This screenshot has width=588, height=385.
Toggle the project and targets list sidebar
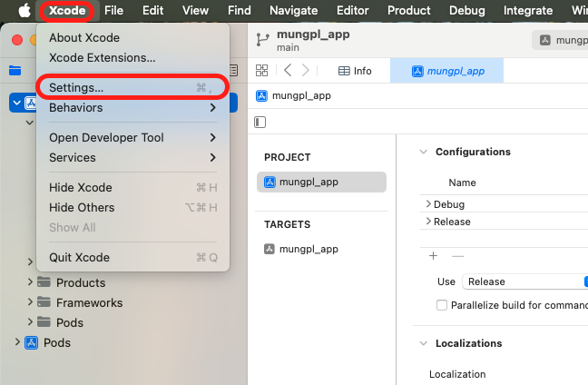260,122
